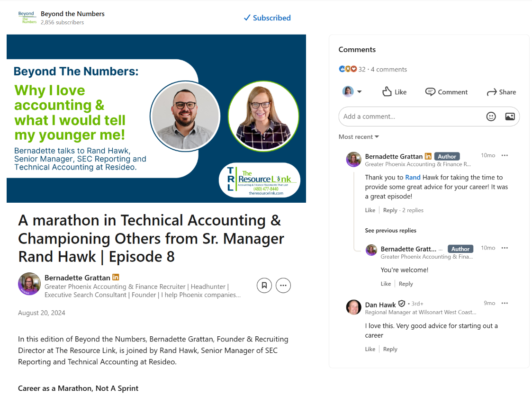Click the Author tag on top comment
Screen dimensions: 532x395
447,156
